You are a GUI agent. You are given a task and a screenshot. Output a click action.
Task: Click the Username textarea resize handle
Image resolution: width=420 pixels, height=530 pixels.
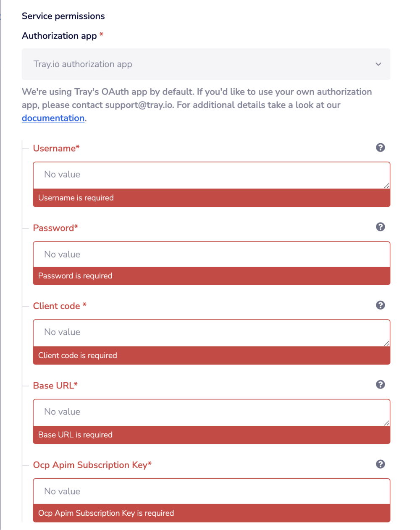387,185
